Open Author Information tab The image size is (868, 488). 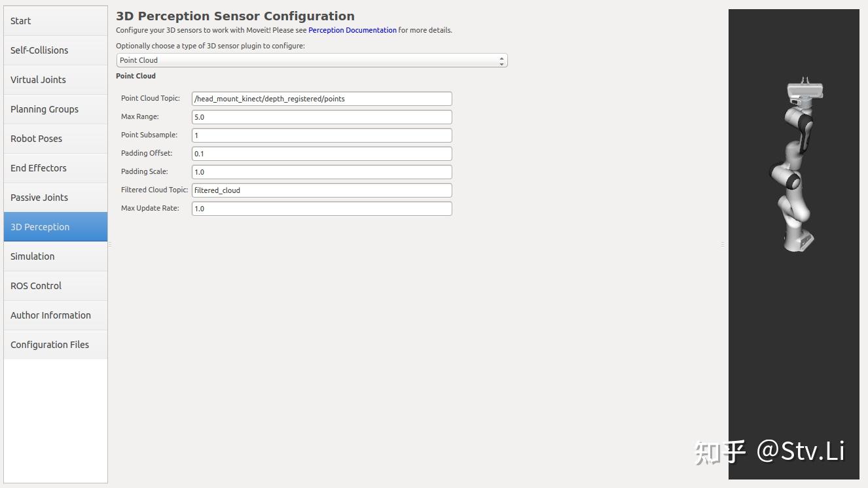[55, 315]
